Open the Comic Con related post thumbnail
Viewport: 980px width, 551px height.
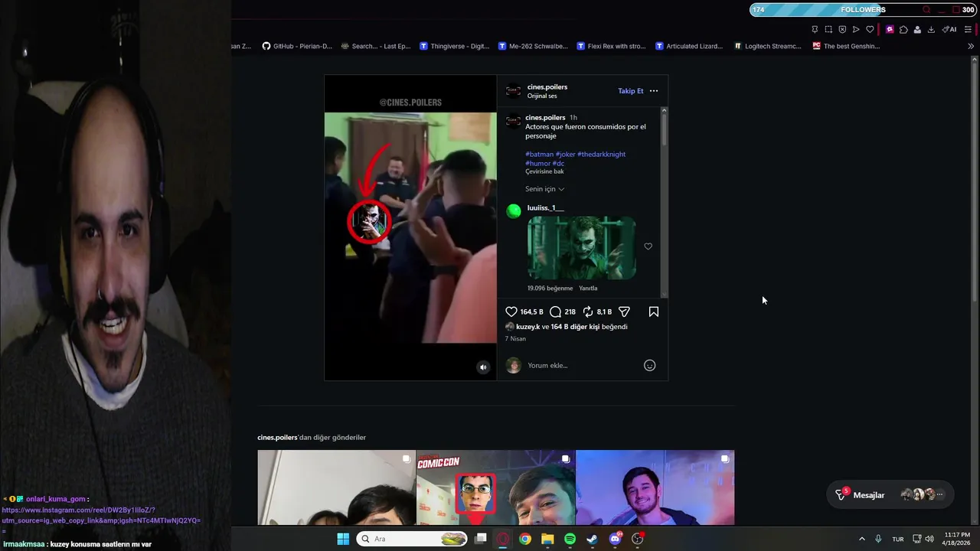tap(495, 487)
